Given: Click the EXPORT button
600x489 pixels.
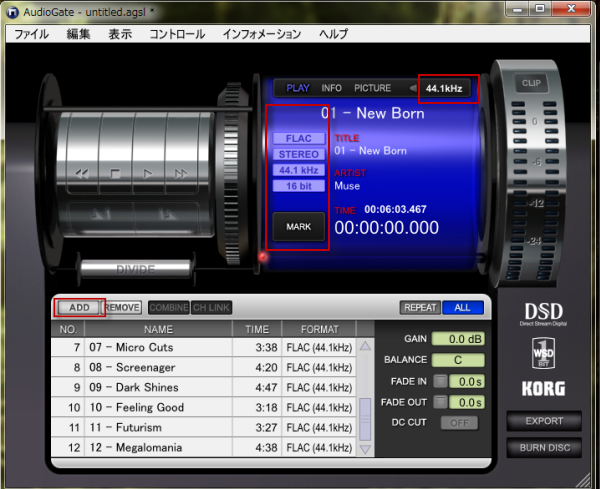Looking at the screenshot, I should (x=544, y=421).
